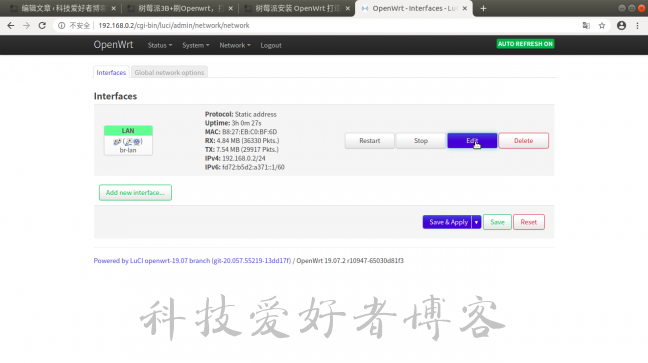Click the IPv4 address 192.168.0.2/24
Viewport: 648px width, 363px height.
click(244, 158)
